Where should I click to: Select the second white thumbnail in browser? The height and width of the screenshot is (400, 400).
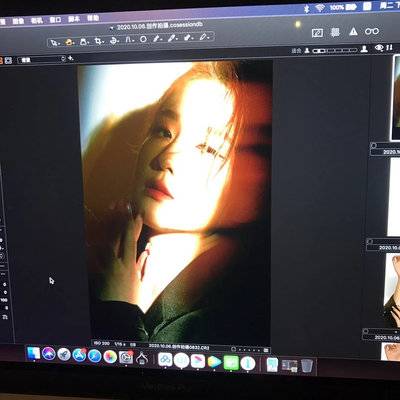pos(394,197)
